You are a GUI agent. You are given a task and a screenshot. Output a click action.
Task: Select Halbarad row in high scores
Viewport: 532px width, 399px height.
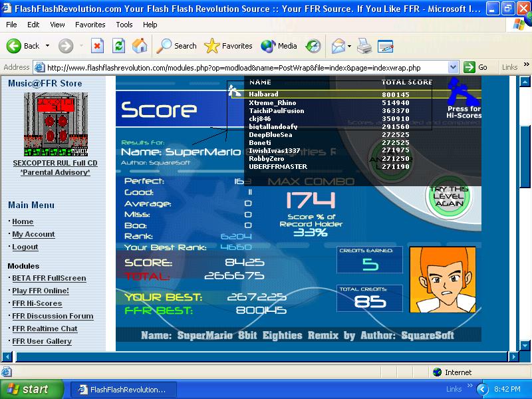click(355, 94)
